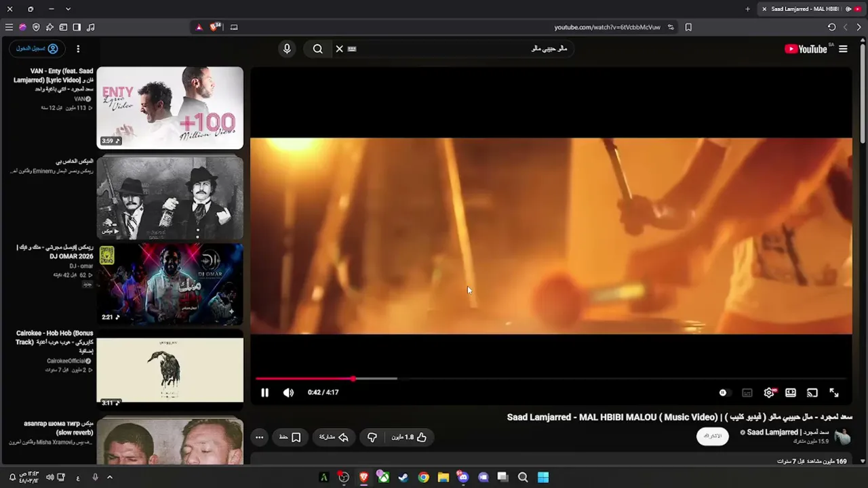Open the DJ OMAR 2026 remix title
This screenshot has height=488, width=868.
pos(54,252)
